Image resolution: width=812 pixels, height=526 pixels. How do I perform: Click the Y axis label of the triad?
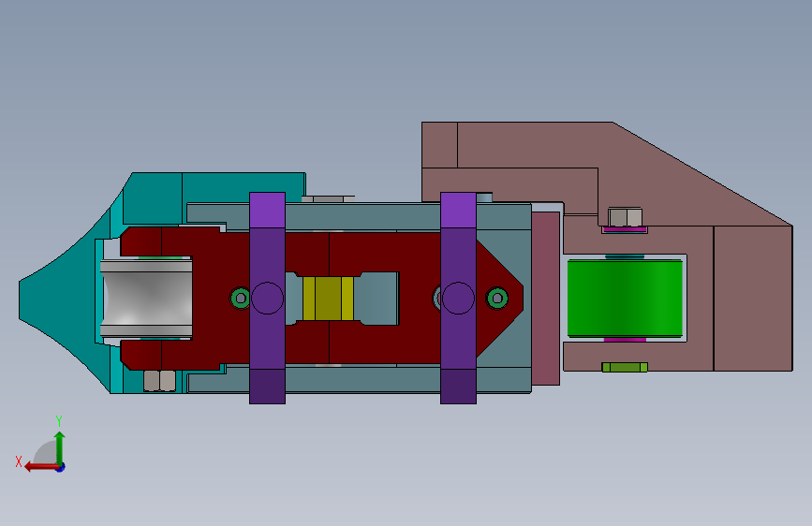[59, 421]
